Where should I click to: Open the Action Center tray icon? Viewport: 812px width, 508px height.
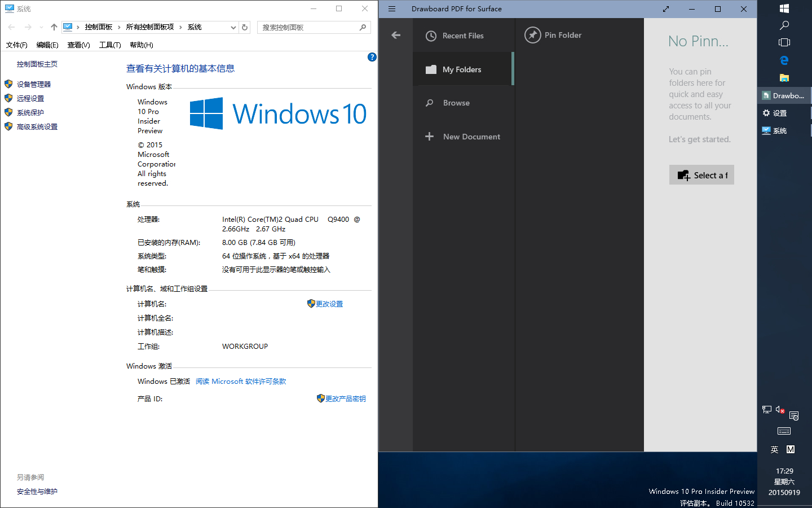point(794,416)
